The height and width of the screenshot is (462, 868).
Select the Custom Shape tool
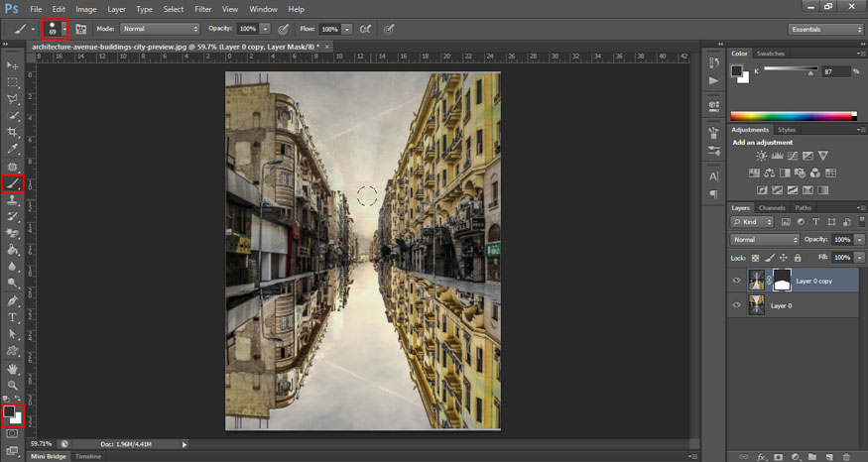[12, 351]
